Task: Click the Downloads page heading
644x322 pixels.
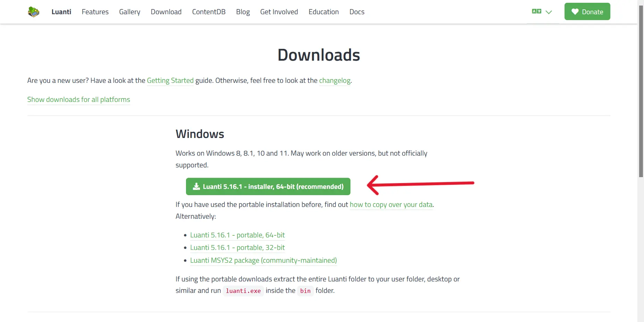Action: (x=319, y=55)
